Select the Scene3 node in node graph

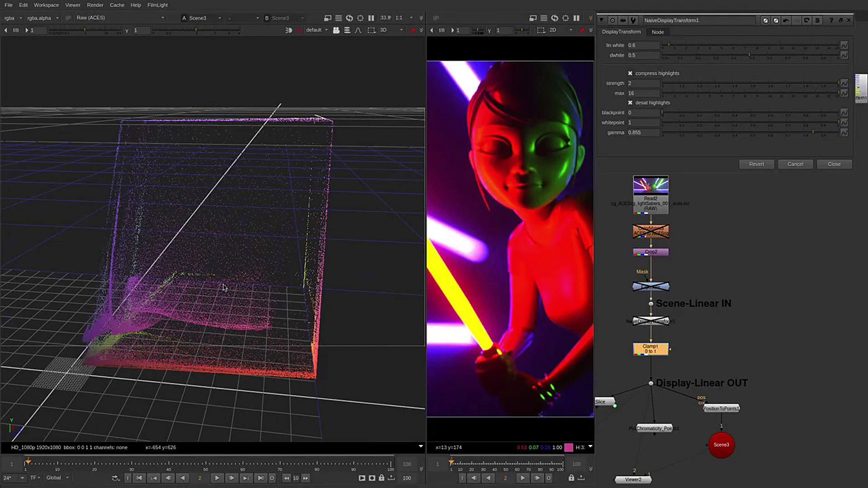(x=721, y=445)
